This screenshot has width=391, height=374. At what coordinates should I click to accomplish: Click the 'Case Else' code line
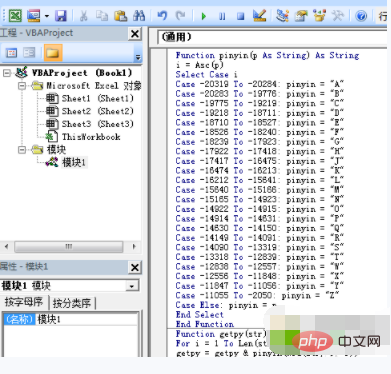tap(226, 305)
